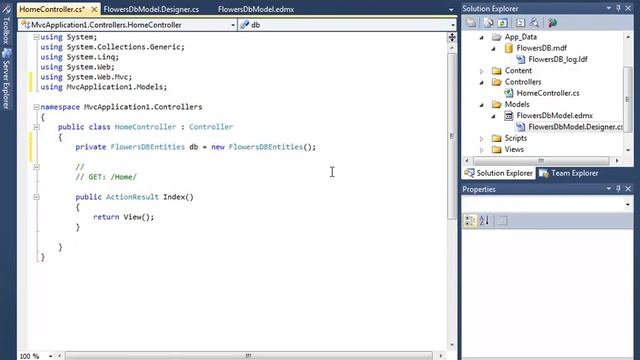The image size is (640, 360).
Task: Click the Content folder icon
Action: click(x=497, y=71)
